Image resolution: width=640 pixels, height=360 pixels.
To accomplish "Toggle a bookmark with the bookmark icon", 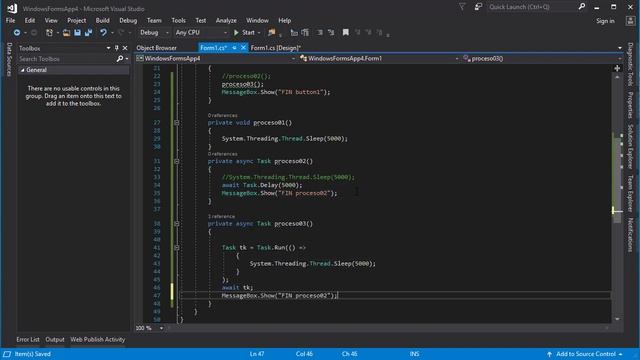I will click(x=346, y=33).
